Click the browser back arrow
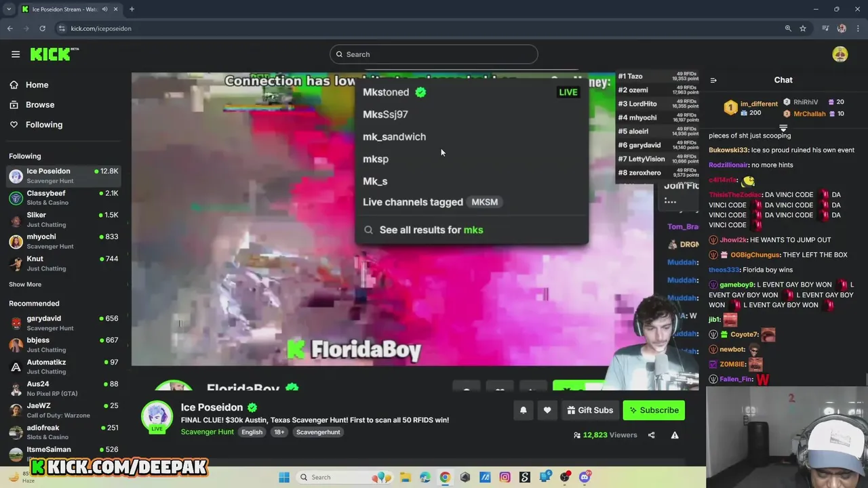 (9, 28)
